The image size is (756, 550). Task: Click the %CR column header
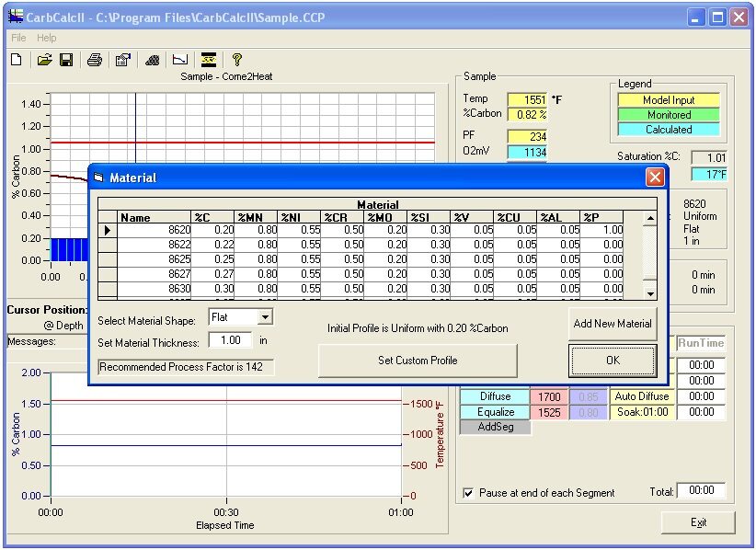click(342, 217)
